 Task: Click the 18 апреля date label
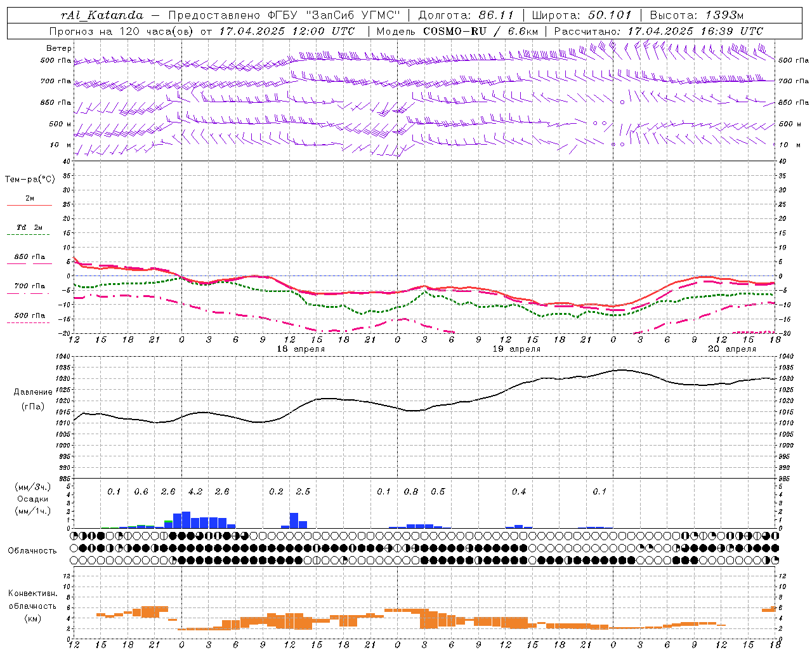coord(301,349)
